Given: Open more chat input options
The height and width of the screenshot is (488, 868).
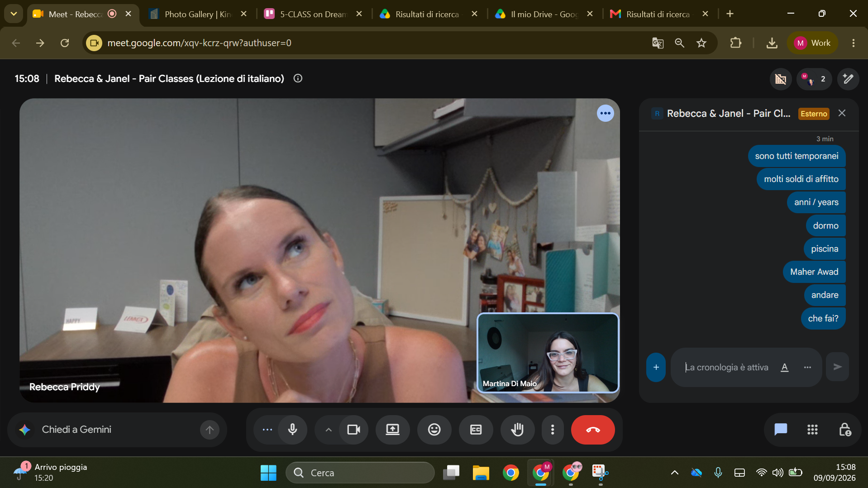Looking at the screenshot, I should pos(807,367).
